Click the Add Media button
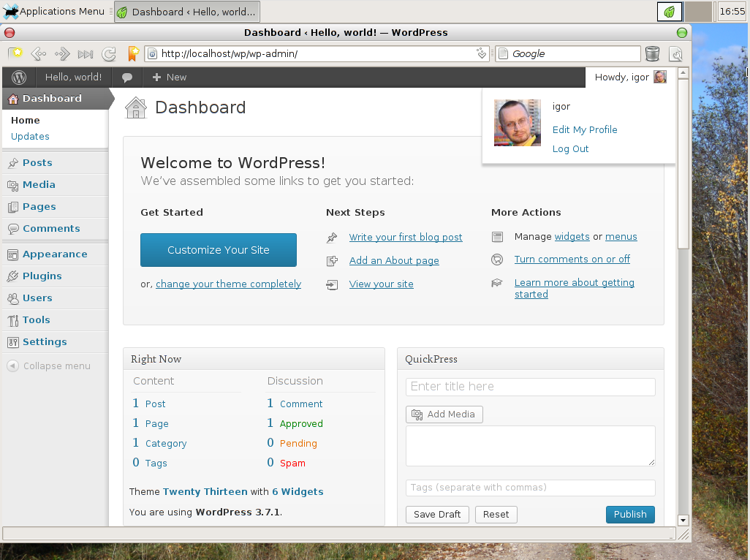750x560 pixels. [444, 415]
